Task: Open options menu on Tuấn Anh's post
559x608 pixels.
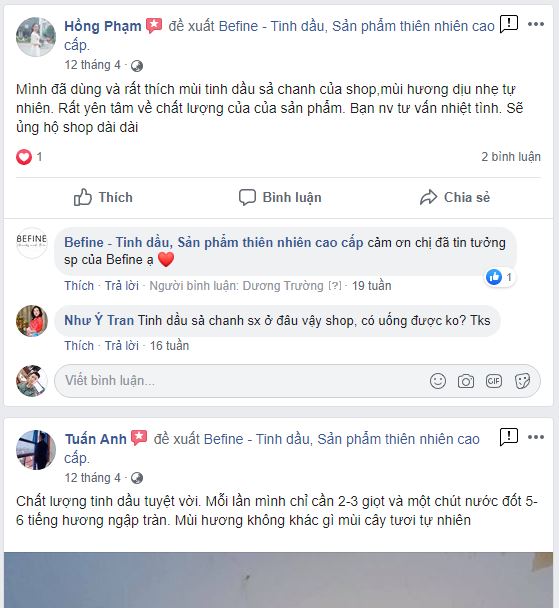Action: [x=536, y=437]
